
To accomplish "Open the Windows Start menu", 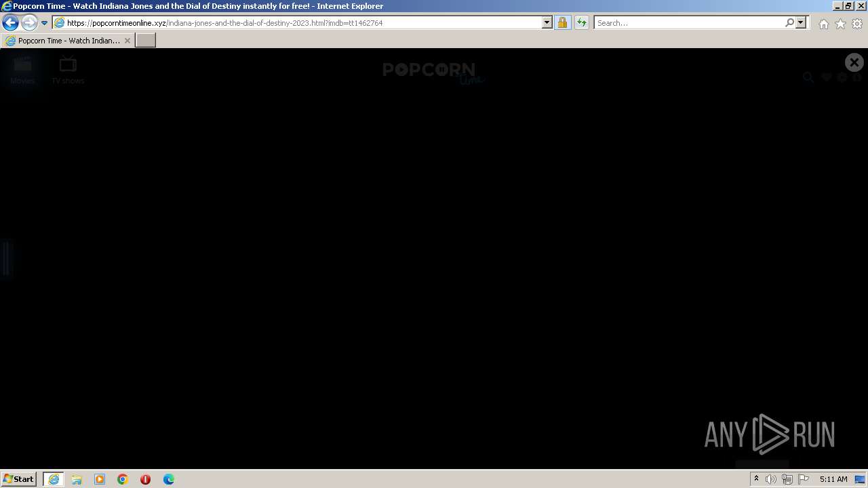I will 19,479.
